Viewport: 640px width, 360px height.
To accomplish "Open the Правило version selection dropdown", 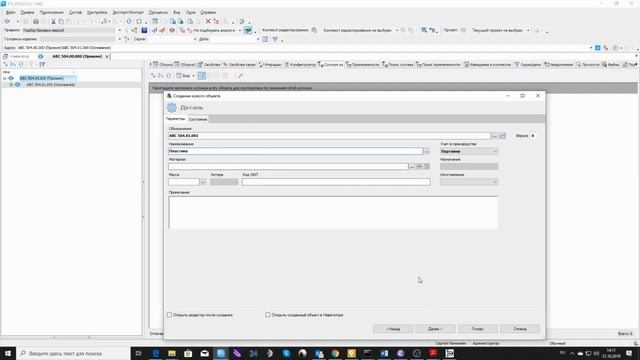I will (120, 30).
